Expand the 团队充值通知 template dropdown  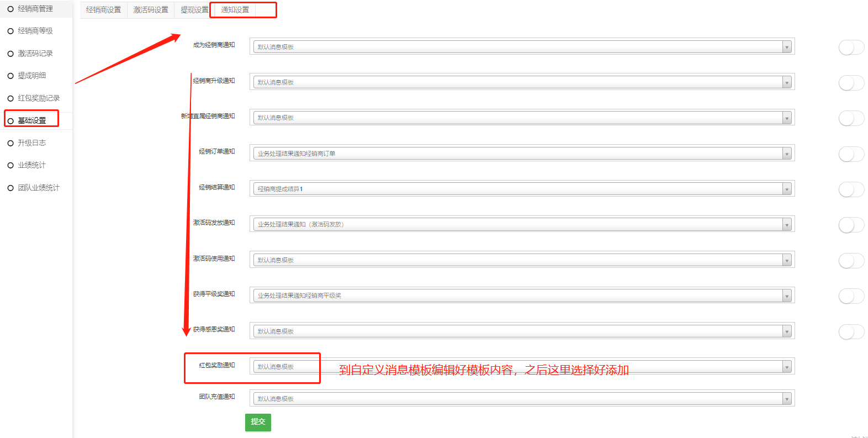[522, 399]
